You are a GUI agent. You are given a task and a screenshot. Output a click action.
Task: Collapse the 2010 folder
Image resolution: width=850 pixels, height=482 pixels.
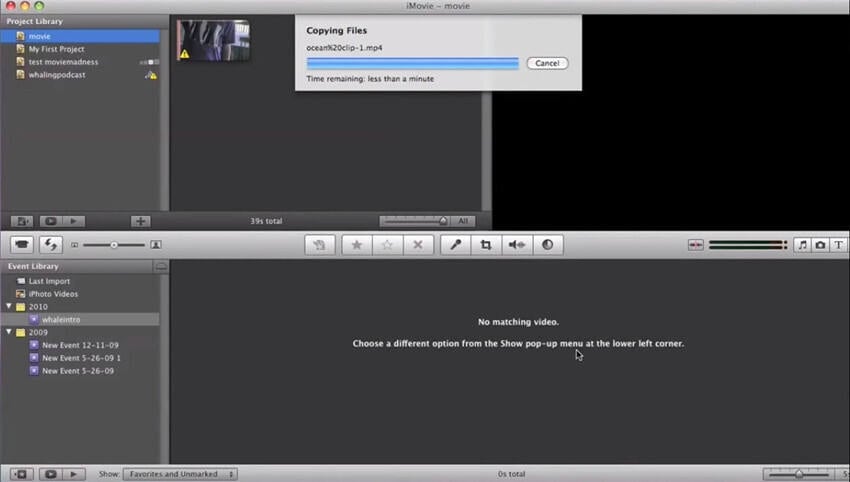[x=9, y=306]
